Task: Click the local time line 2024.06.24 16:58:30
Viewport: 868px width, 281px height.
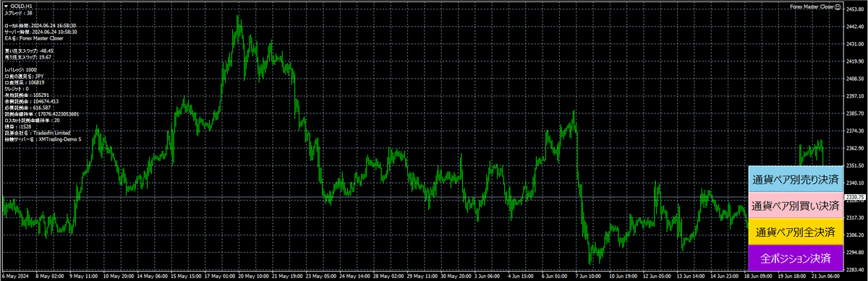Action: point(41,25)
